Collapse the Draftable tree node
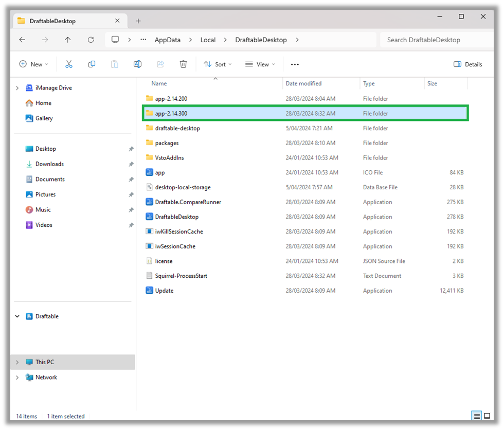The height and width of the screenshot is (430, 504). [17, 316]
